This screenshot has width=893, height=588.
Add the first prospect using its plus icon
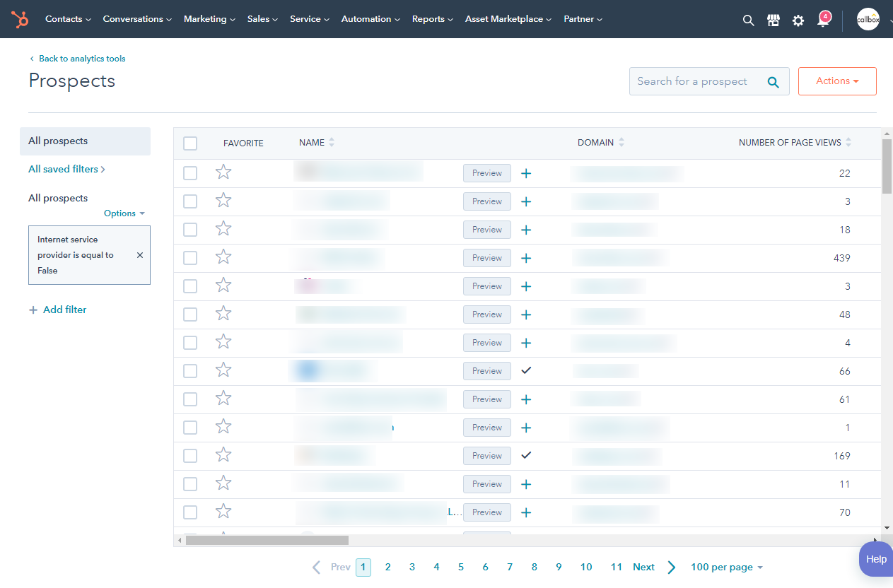(526, 172)
